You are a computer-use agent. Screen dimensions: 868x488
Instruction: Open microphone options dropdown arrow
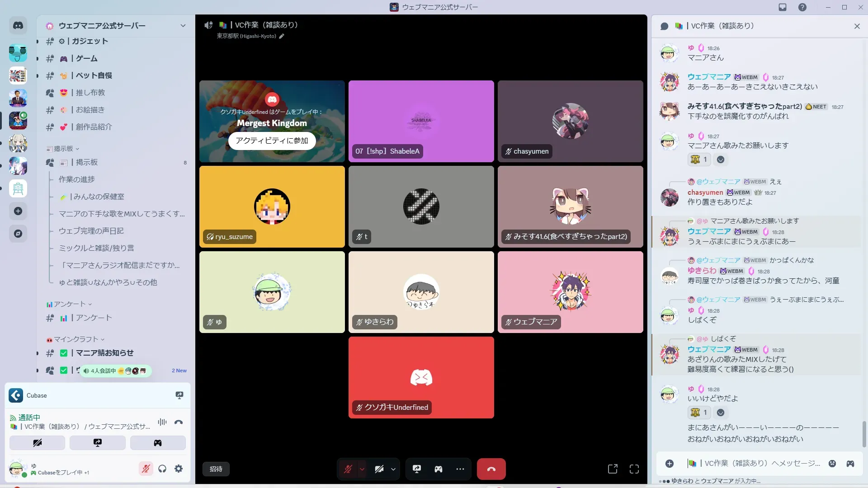click(362, 469)
